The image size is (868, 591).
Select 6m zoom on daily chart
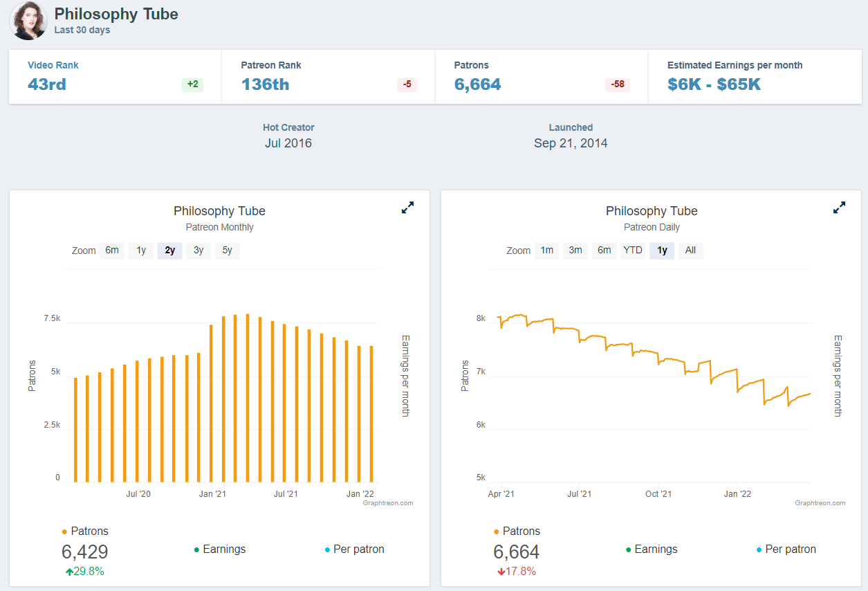coord(604,251)
